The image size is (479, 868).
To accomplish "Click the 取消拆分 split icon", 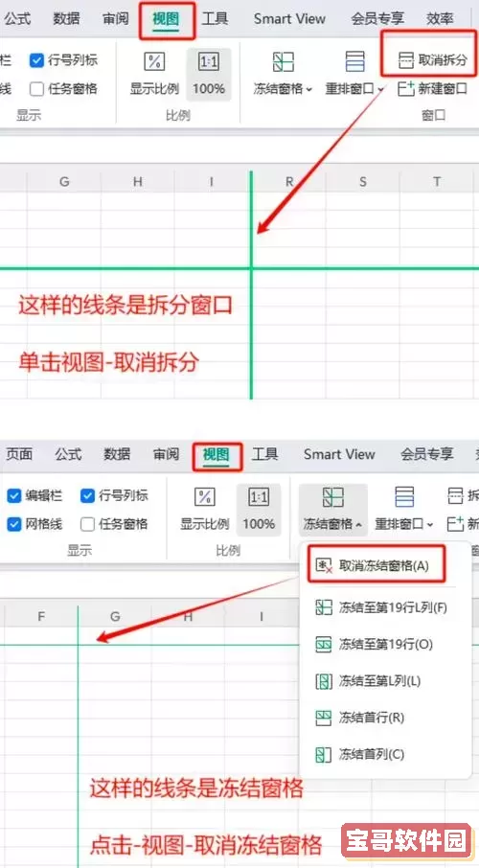I will [406, 60].
